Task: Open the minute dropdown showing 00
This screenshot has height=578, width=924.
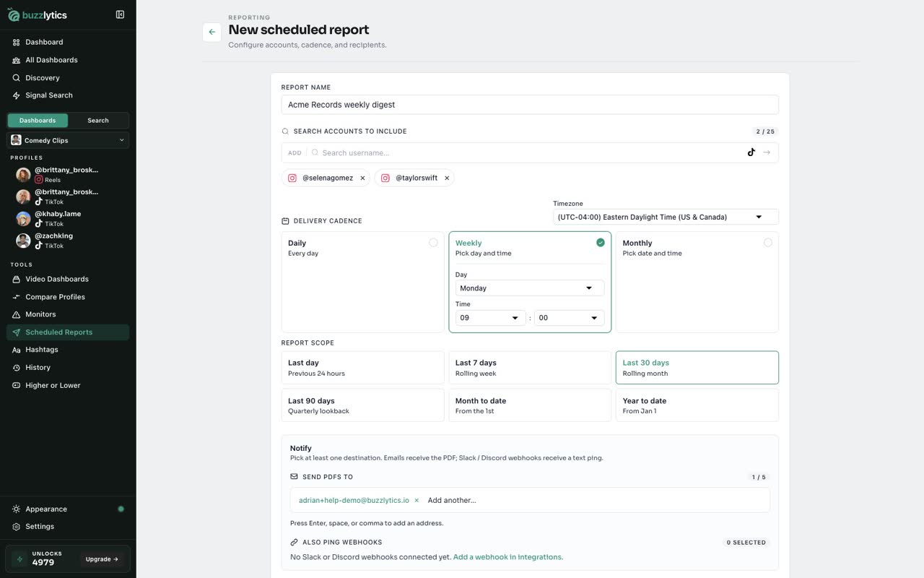Action: (x=569, y=318)
